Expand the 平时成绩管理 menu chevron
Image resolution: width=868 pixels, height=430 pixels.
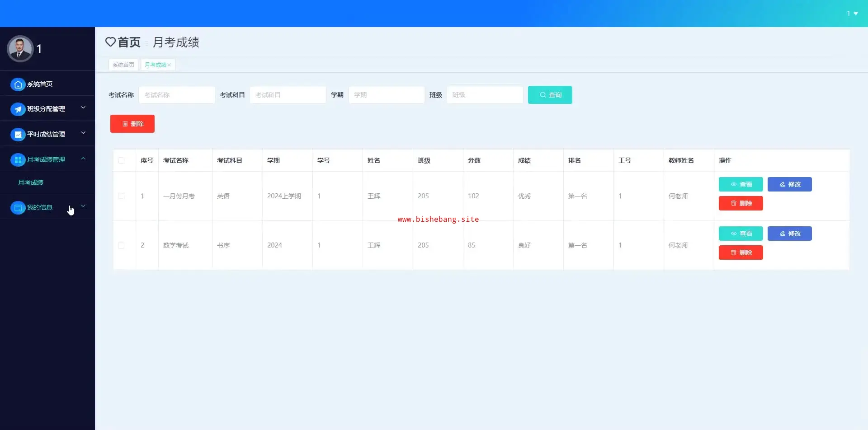83,133
